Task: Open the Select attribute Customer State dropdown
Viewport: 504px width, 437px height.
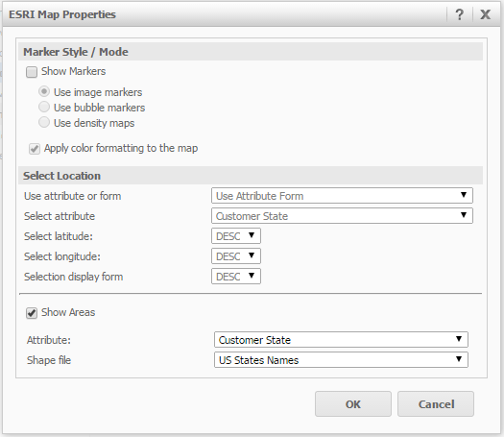Action: tap(342, 216)
